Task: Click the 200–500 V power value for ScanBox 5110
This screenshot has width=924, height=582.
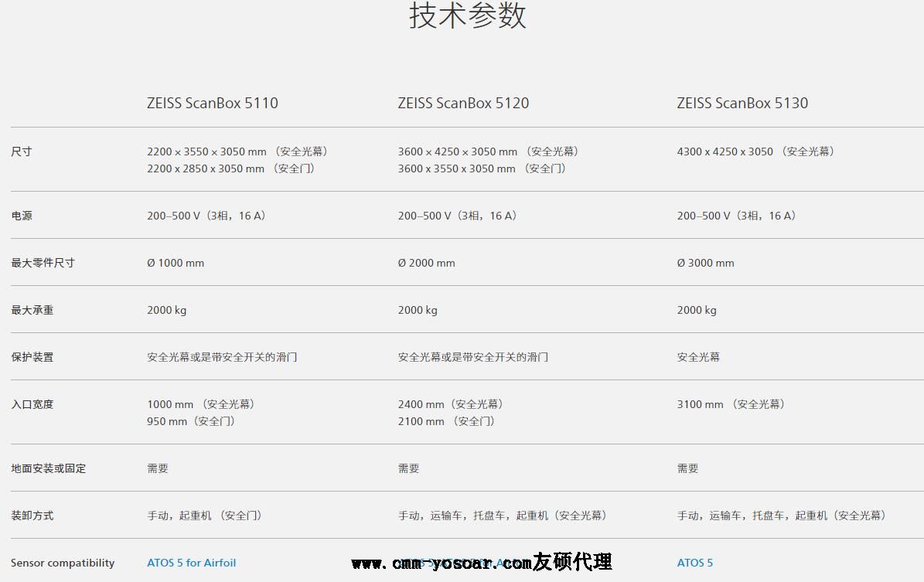Action: (x=206, y=216)
